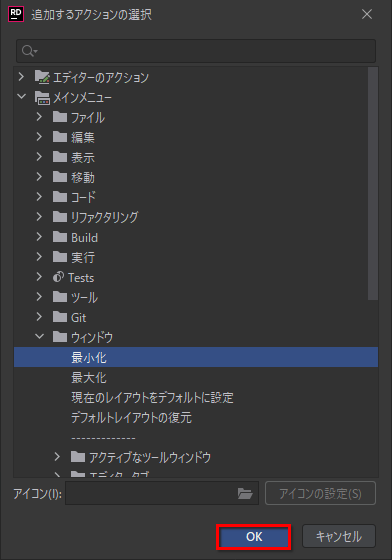Select the ウィンドウ tree label
This screenshot has height=560, width=392.
pyautogui.click(x=92, y=337)
